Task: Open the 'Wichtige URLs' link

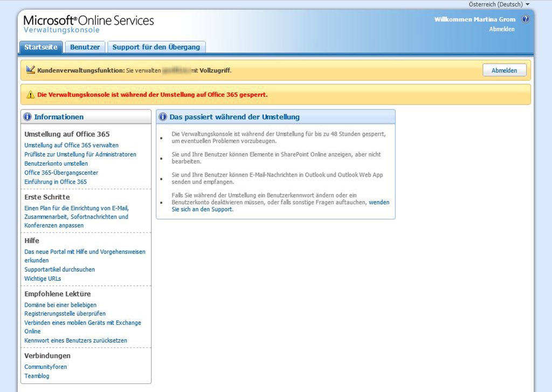Action: click(43, 279)
